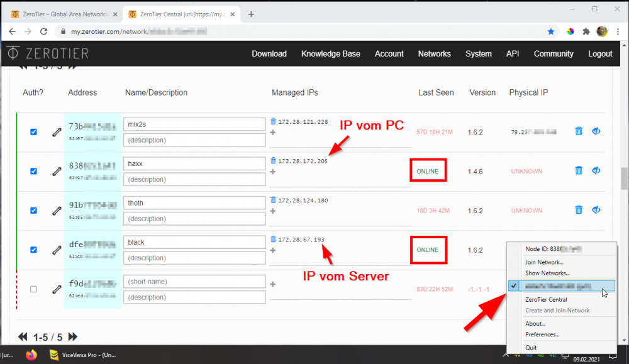Add managed IP to black member
629x364 pixels.
coord(273,250)
